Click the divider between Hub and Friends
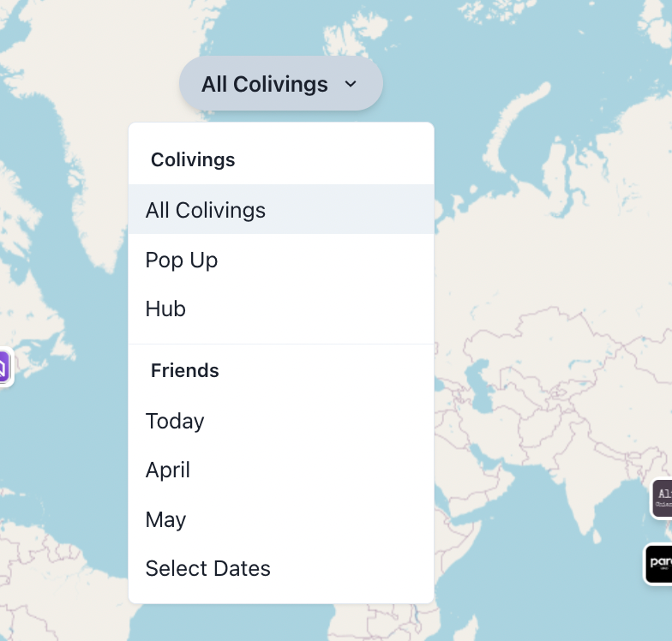Image resolution: width=672 pixels, height=641 pixels. [281, 344]
